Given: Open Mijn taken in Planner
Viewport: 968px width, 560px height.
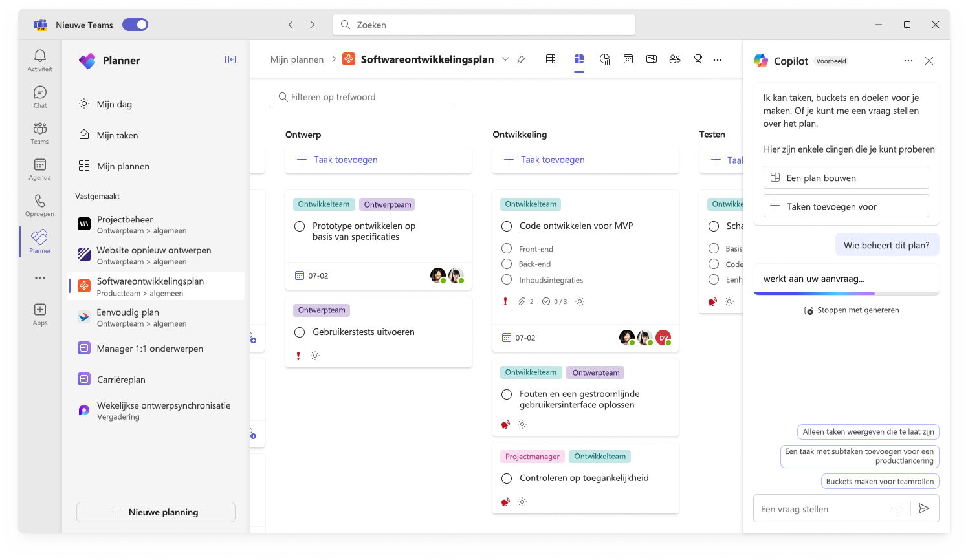Looking at the screenshot, I should click(156, 135).
